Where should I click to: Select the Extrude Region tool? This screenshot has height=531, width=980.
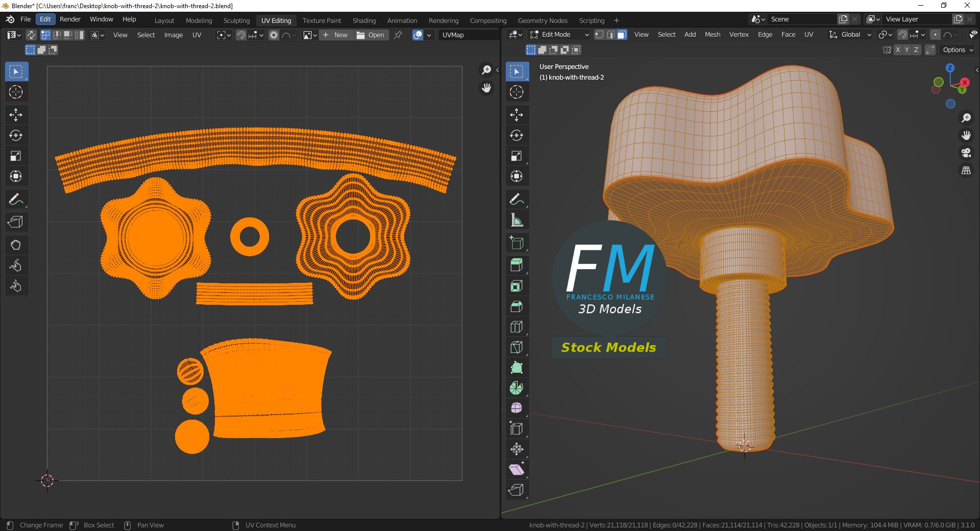517,265
